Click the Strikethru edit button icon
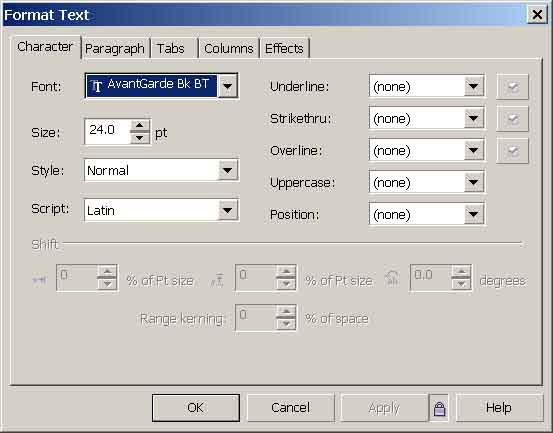The height and width of the screenshot is (433, 553). click(x=512, y=119)
